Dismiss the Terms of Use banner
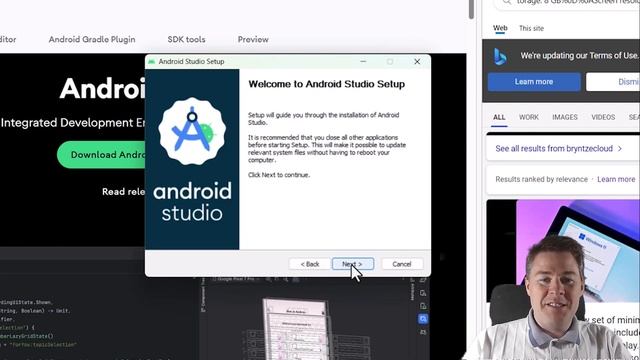Screen dimensions: 640x360 click(613, 82)
